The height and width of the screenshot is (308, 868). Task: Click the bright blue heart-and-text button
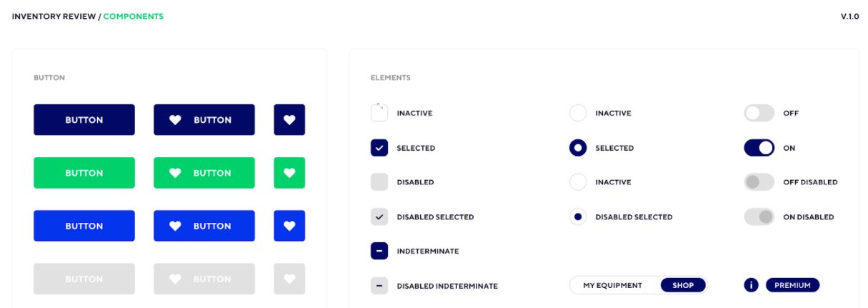204,226
